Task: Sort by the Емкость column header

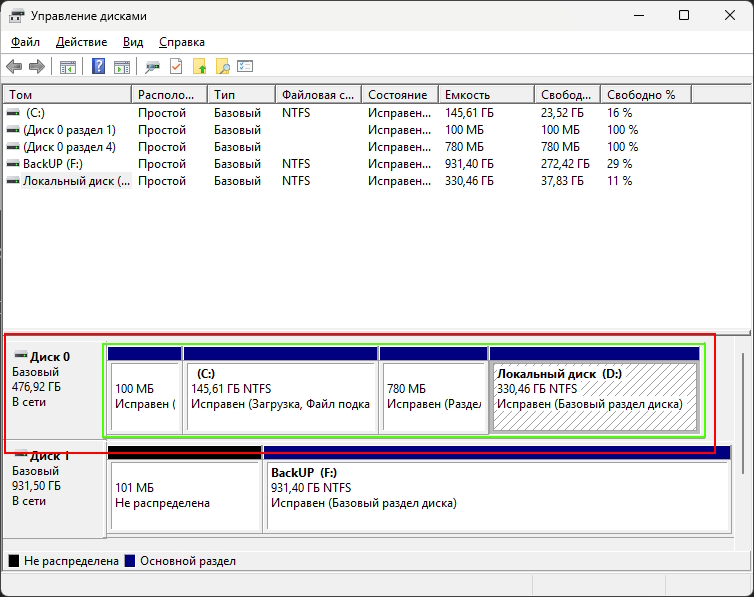Action: [486, 95]
